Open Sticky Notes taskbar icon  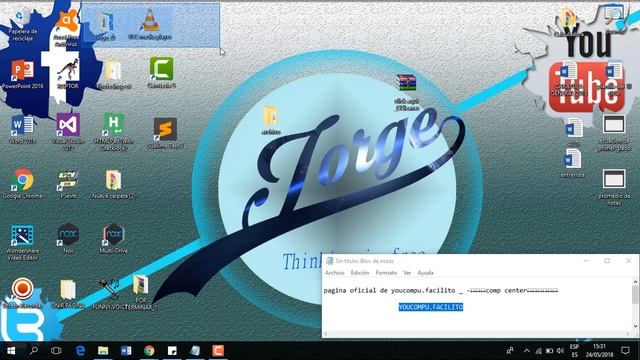172,351
